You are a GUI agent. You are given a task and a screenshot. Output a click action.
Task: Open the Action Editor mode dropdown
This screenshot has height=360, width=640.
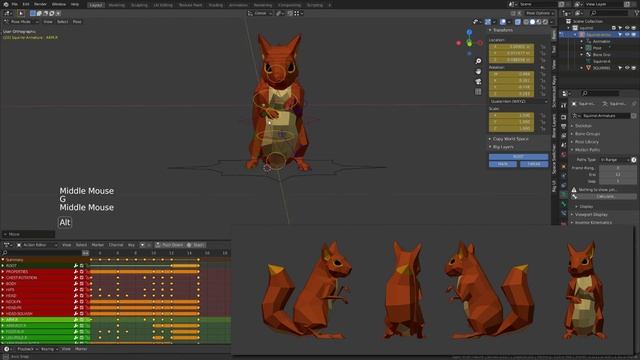point(37,245)
